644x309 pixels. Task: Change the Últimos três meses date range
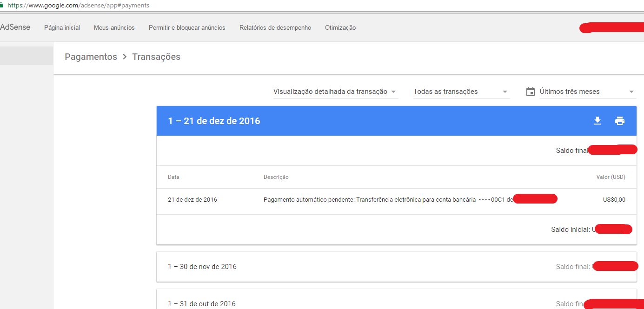point(587,92)
